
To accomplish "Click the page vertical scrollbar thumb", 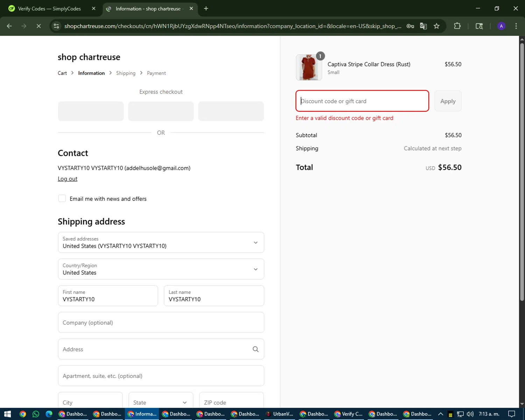I will [522, 171].
